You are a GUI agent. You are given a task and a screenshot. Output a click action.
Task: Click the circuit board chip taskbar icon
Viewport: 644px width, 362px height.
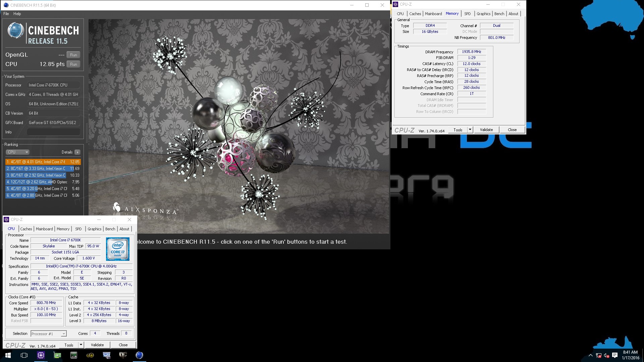[x=74, y=355]
